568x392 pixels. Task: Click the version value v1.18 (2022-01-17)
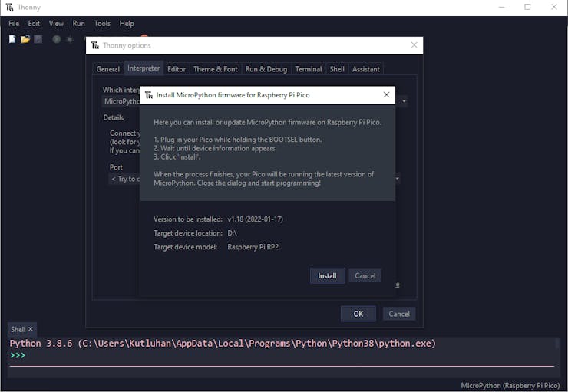[x=255, y=219]
